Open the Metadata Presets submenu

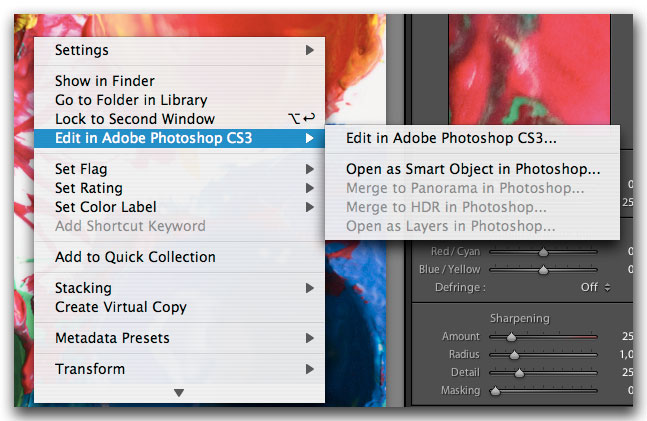tap(179, 338)
